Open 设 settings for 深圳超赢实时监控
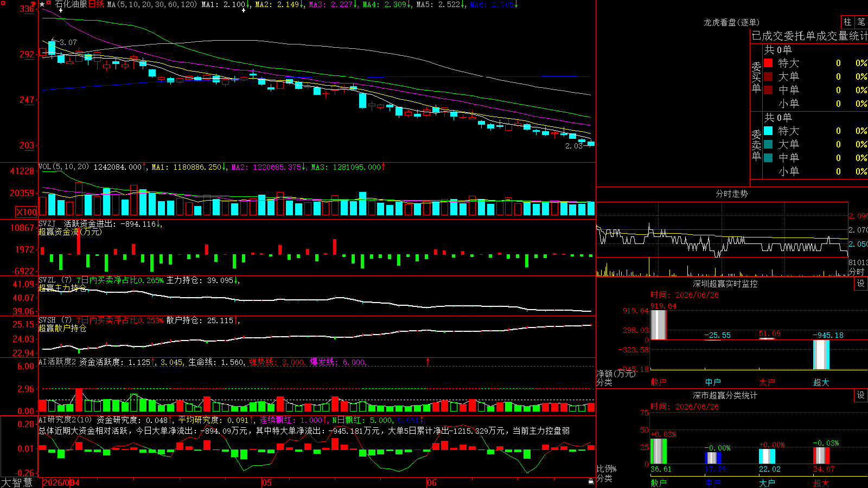The width and height of the screenshot is (868, 488). point(861,284)
